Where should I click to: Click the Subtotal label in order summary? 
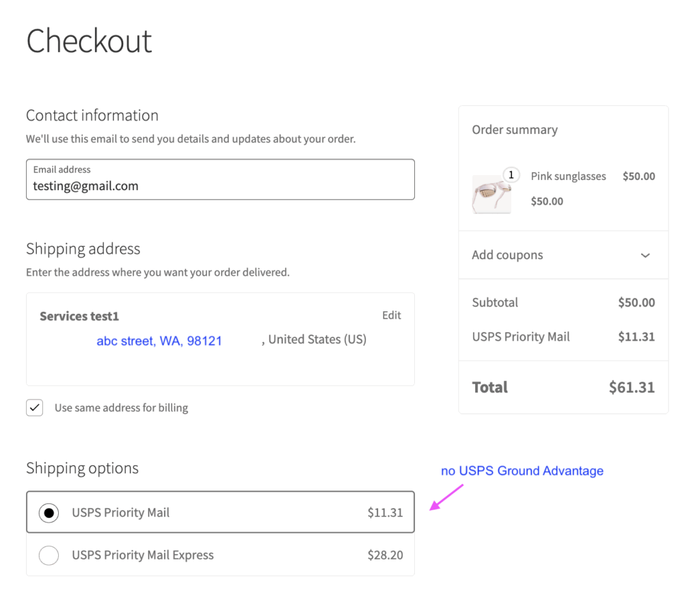click(x=495, y=302)
